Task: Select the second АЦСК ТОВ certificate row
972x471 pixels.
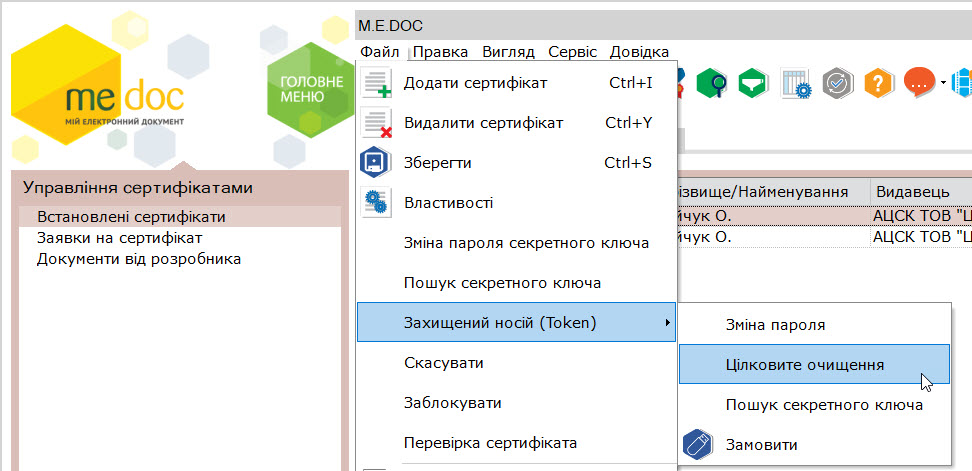Action: coord(824,237)
